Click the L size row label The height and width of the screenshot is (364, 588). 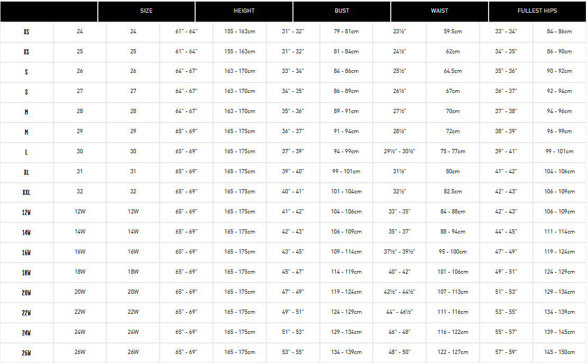click(26, 153)
